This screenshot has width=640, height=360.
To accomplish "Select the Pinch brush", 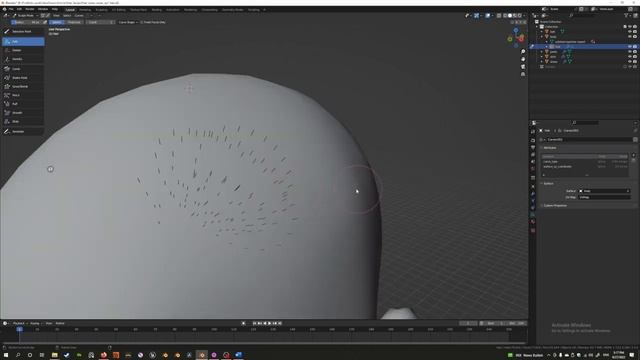I will click(23, 95).
